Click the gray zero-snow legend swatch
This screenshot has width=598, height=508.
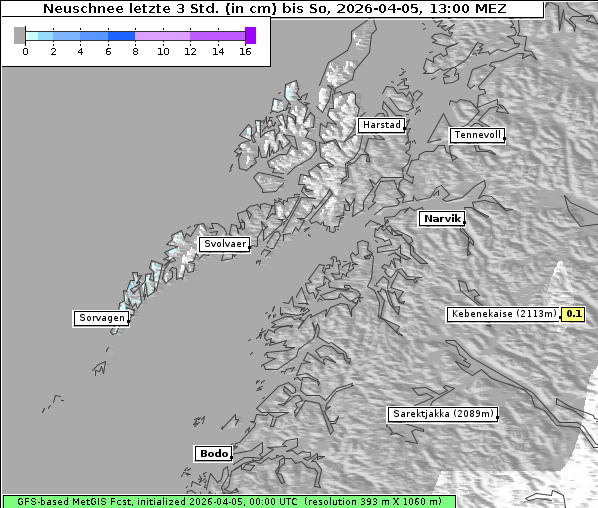point(19,35)
